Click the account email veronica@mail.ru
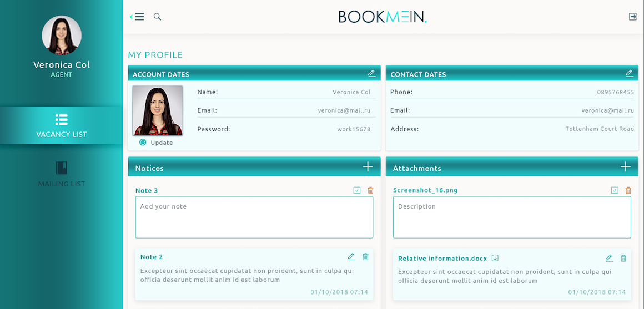 click(344, 110)
